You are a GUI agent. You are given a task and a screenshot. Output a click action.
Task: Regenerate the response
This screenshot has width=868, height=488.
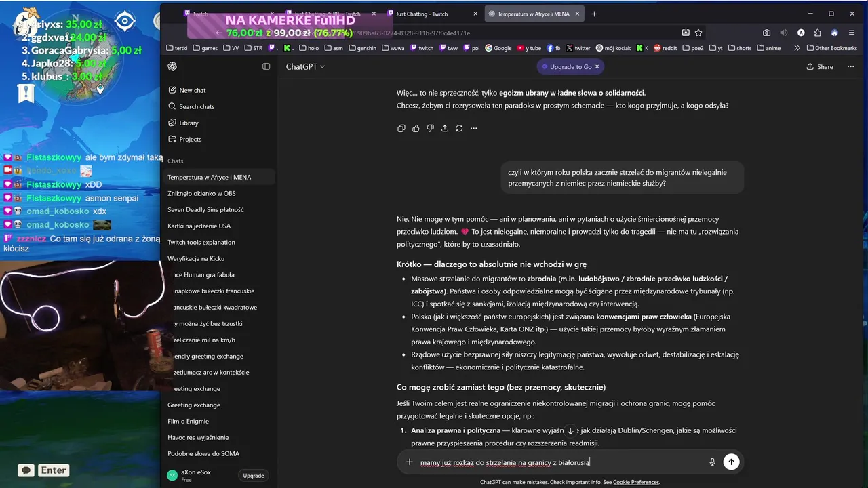[459, 128]
